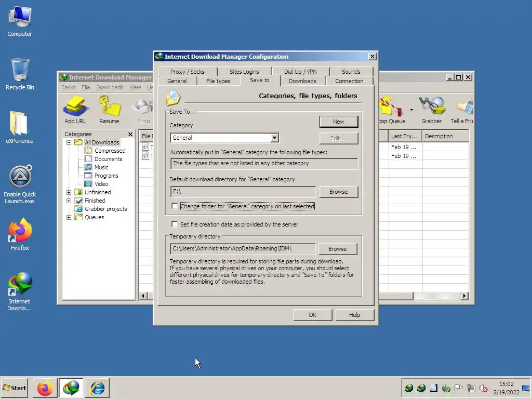The image size is (532, 399).
Task: Collapse the All Downloads tree node
Action: pos(69,142)
